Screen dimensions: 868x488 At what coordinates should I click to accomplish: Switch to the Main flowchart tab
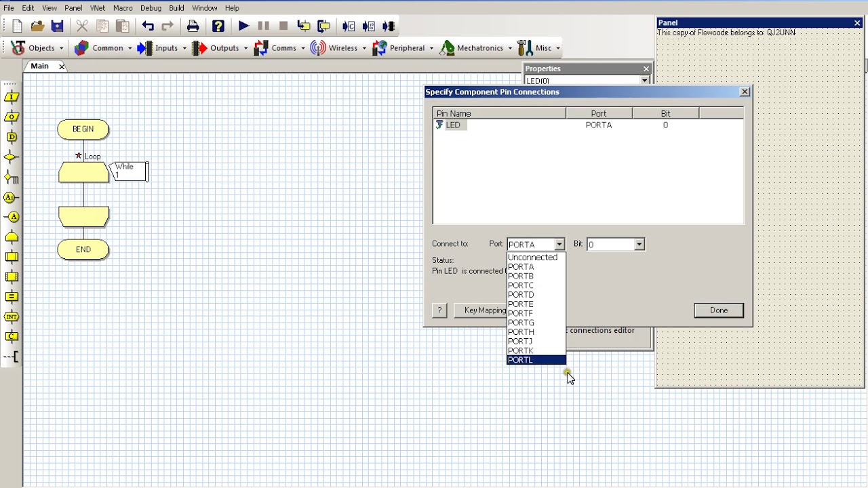pyautogui.click(x=39, y=66)
